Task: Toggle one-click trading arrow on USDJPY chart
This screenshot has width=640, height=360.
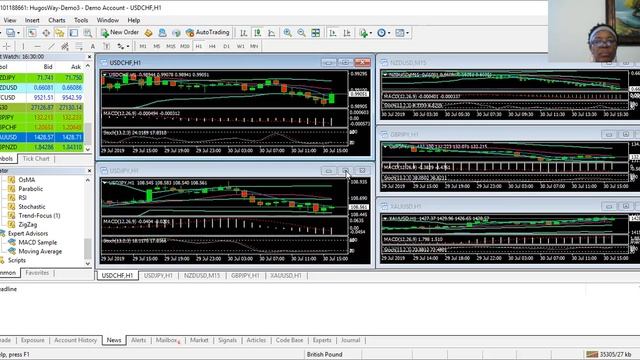Action: point(105,183)
